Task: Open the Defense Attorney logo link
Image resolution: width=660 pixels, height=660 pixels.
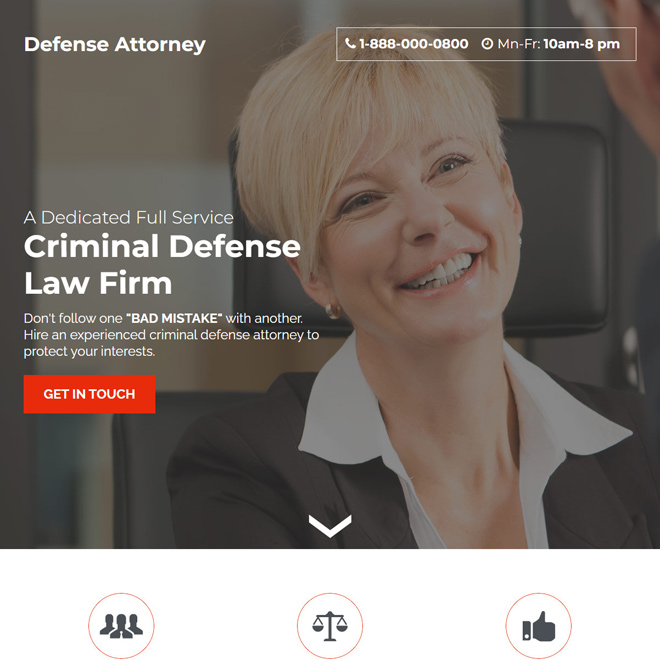Action: (x=114, y=45)
